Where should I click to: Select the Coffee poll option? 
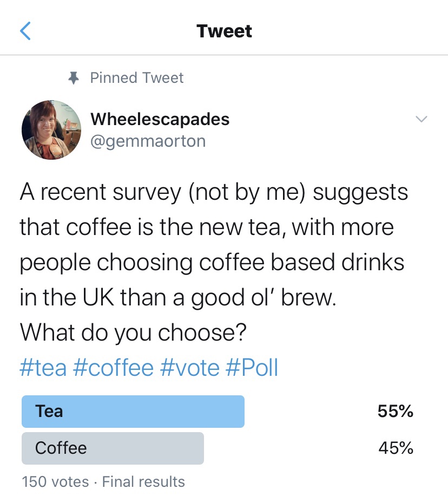click(x=113, y=448)
